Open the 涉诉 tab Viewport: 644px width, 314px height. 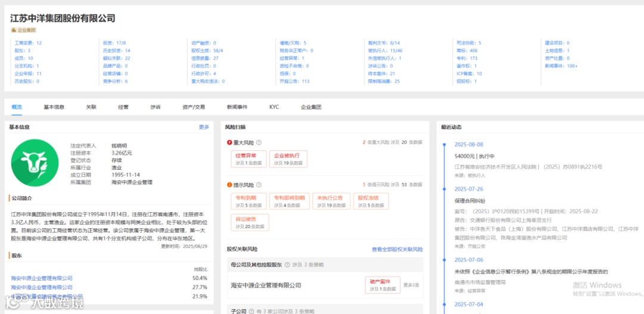[x=156, y=107]
